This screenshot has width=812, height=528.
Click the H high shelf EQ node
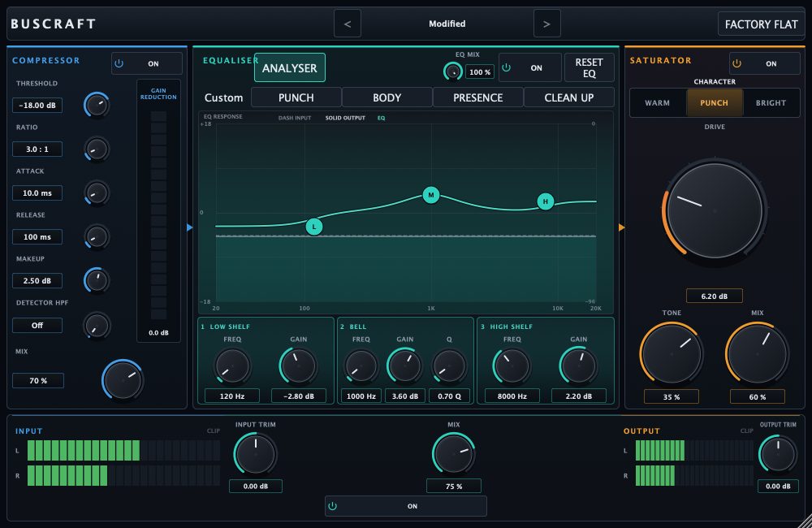coord(546,201)
